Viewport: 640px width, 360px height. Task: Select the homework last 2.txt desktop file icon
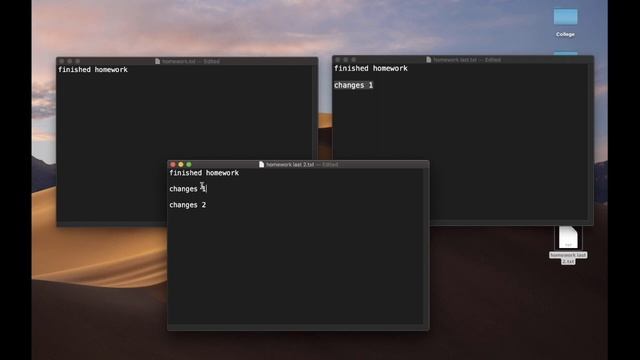(x=568, y=237)
